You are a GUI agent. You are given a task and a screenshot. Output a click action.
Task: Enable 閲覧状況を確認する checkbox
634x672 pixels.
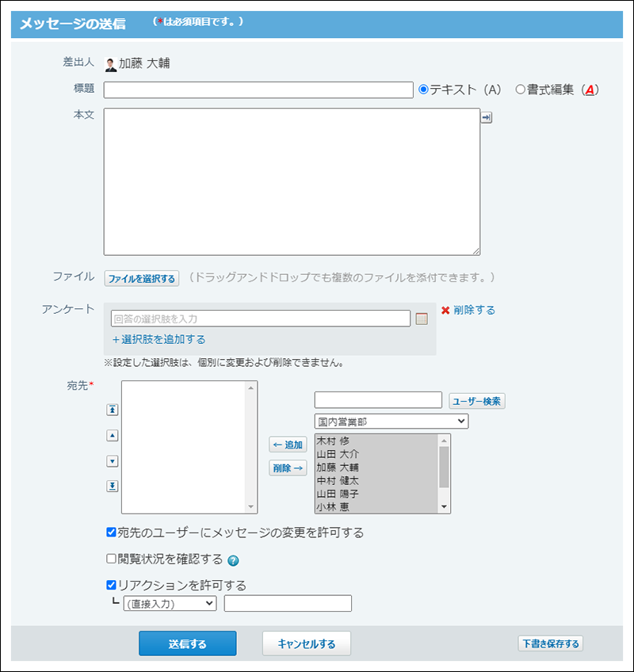(111, 559)
